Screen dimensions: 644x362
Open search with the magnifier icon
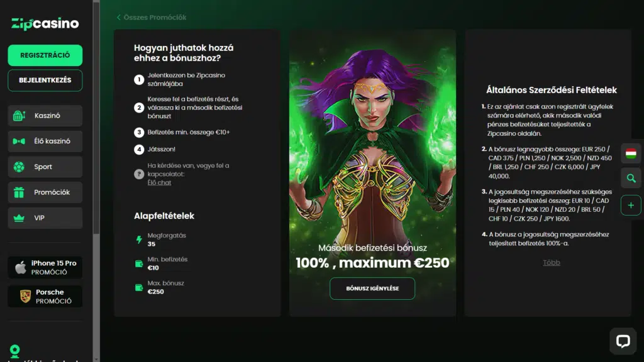[631, 179]
